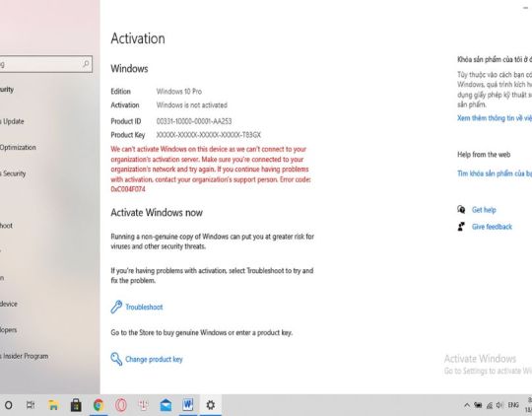This screenshot has height=416, width=532.
Task: Select Windows Update in sidebar
Action: point(12,121)
